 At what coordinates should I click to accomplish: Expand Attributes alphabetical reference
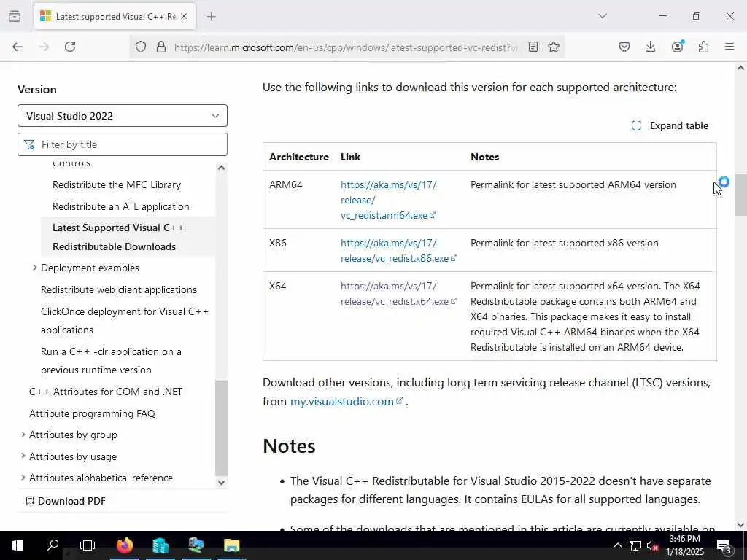(23, 478)
